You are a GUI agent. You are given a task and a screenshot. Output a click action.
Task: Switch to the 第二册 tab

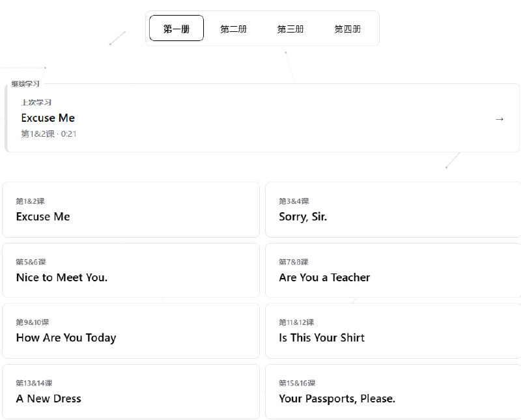pos(233,29)
